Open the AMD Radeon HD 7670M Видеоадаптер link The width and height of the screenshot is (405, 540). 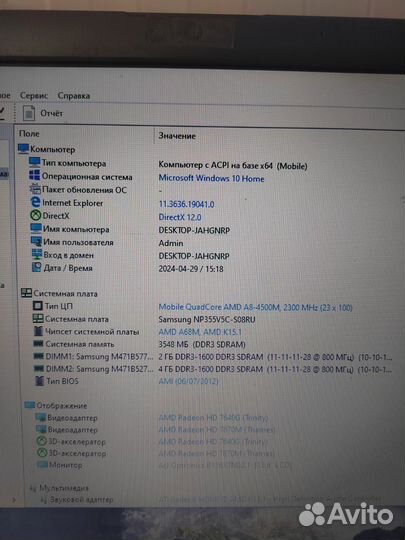click(x=217, y=430)
